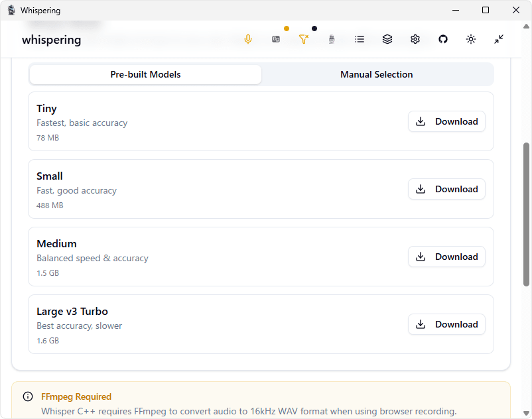
Task: Download the Tiny model
Action: pyautogui.click(x=446, y=121)
